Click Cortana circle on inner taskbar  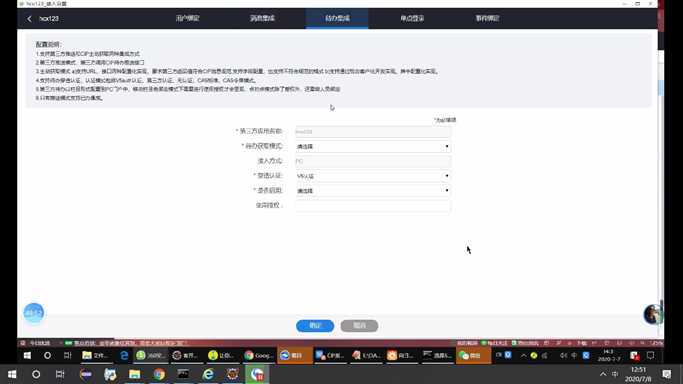coord(47,356)
